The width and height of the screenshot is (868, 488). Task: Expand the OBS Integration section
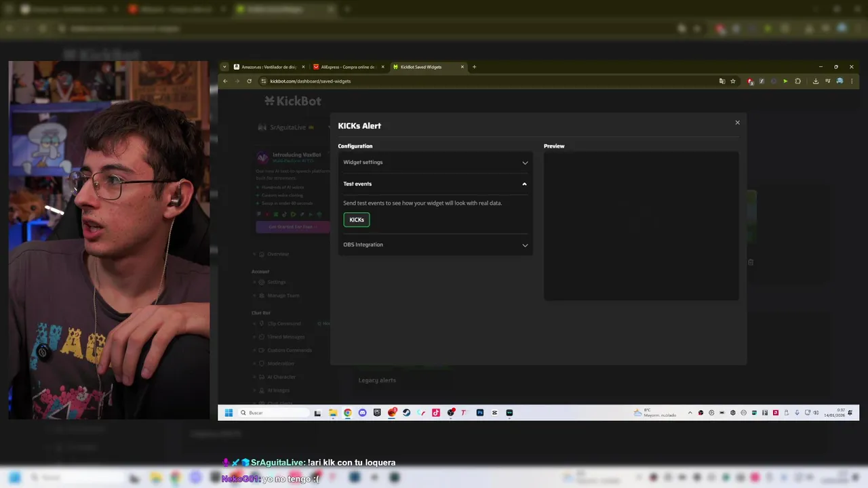[x=435, y=245]
